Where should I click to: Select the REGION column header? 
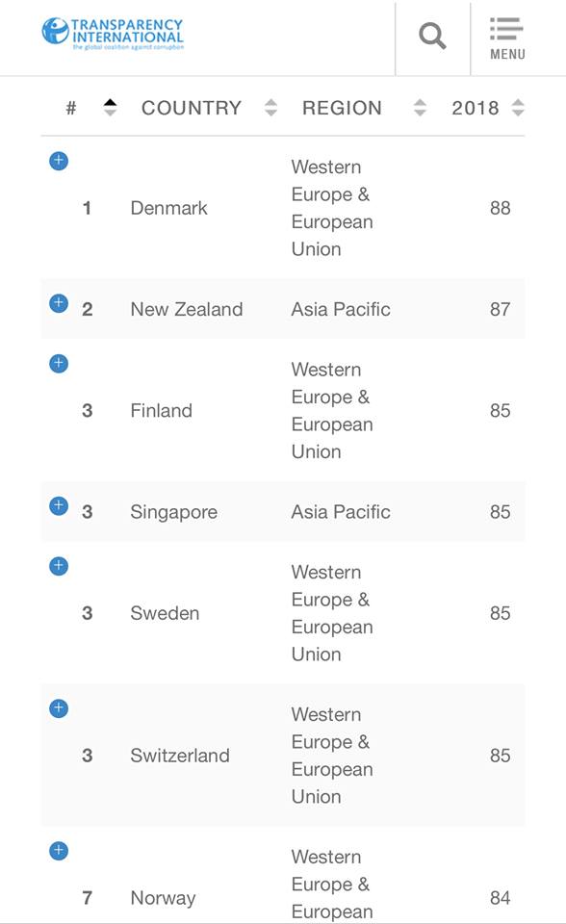coord(342,108)
